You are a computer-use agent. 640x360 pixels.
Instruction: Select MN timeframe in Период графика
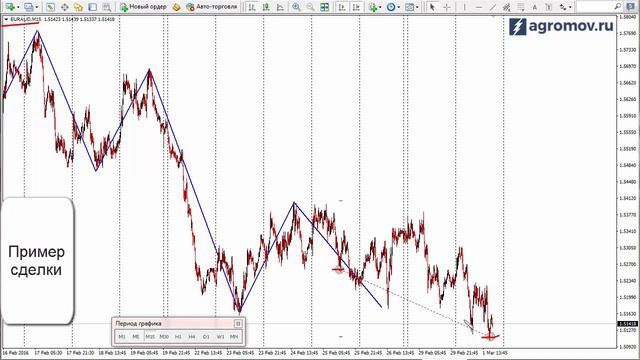(x=234, y=336)
